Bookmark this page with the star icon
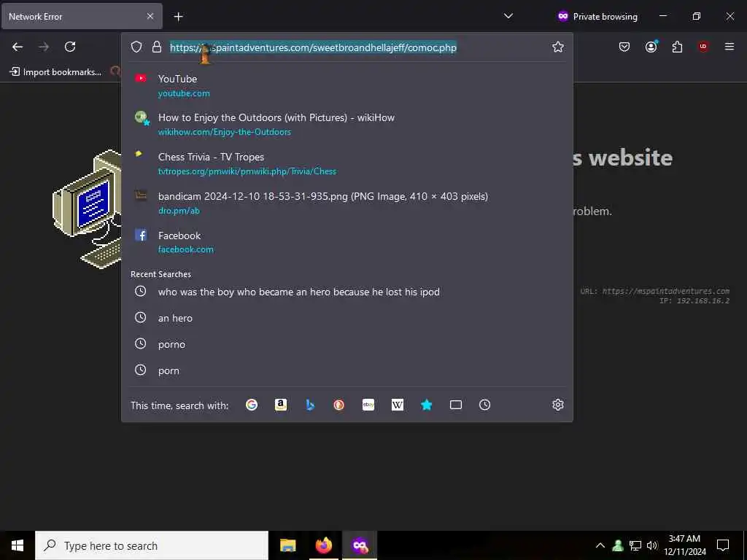Viewport: 747px width, 560px height. coord(558,47)
